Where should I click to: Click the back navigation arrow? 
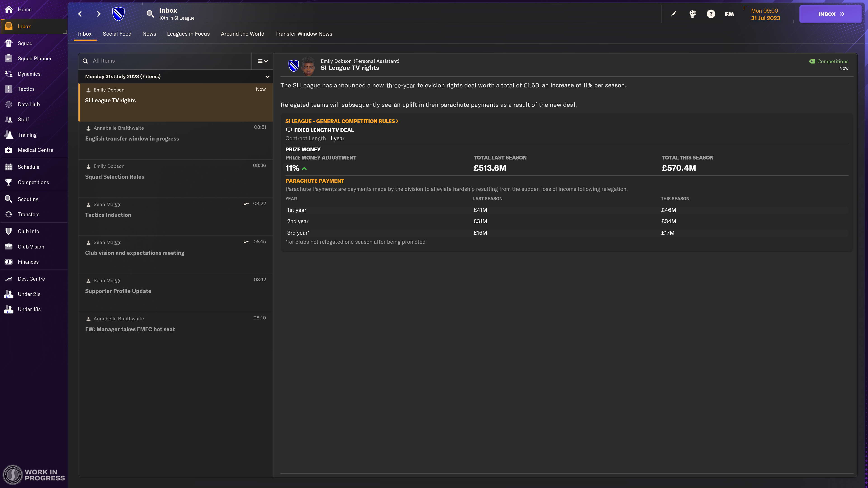(x=80, y=14)
